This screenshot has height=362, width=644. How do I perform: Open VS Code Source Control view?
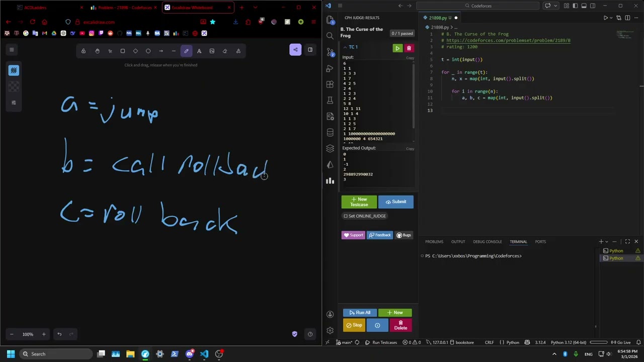330,52
